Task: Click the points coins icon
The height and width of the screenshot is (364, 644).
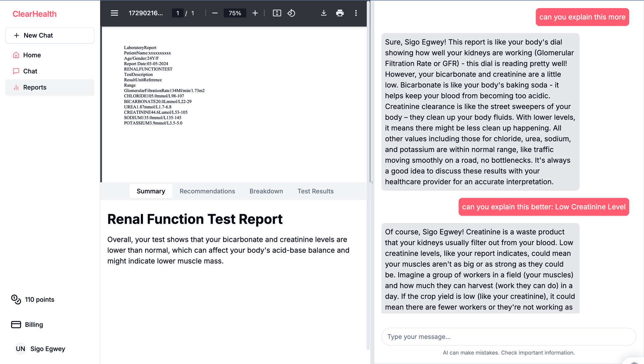Action: [16, 299]
